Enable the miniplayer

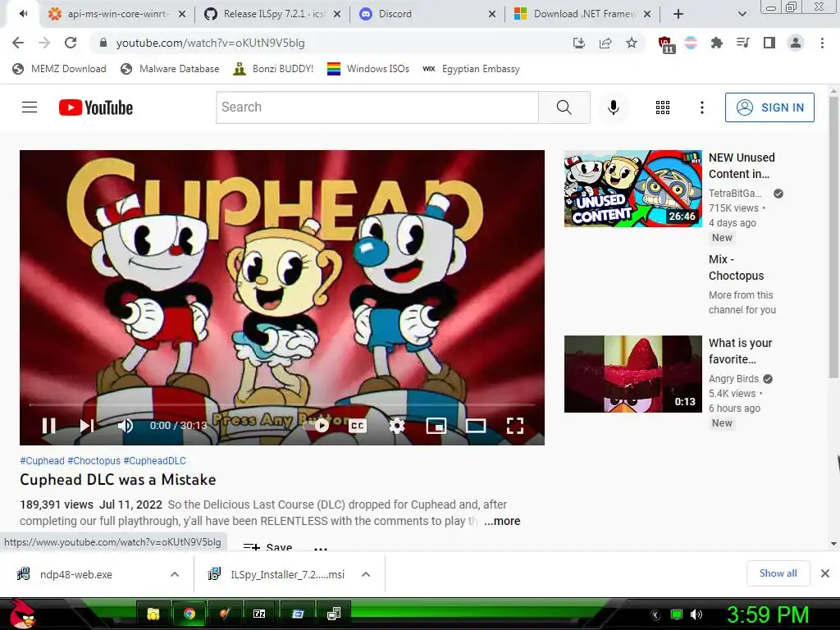point(436,426)
